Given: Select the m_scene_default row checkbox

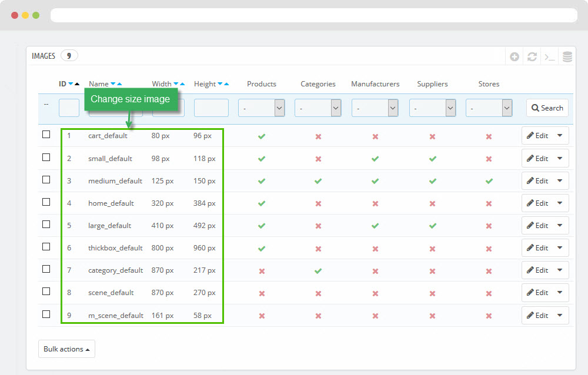Looking at the screenshot, I should (x=46, y=314).
